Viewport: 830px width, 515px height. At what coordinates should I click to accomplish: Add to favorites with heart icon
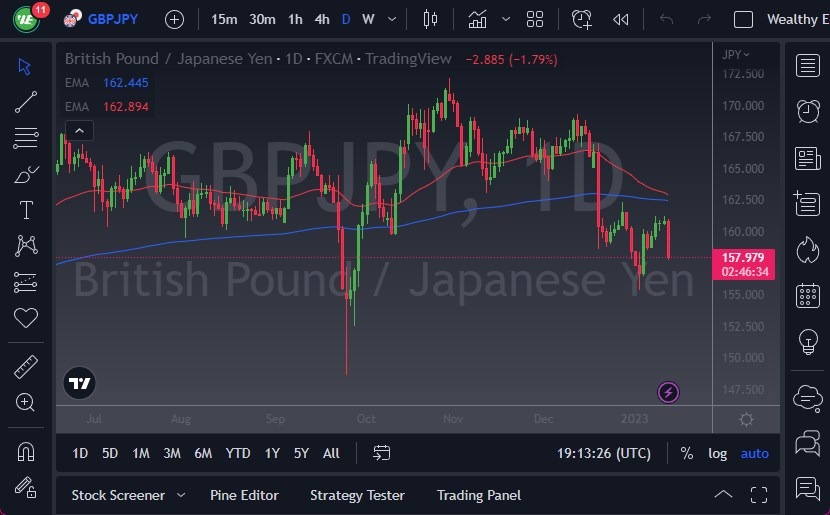26,318
